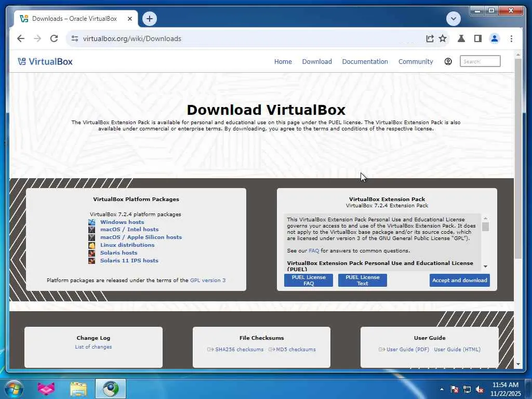Image resolution: width=532 pixels, height=399 pixels.
Task: Click the Linux distributions icon
Action: coord(91,245)
